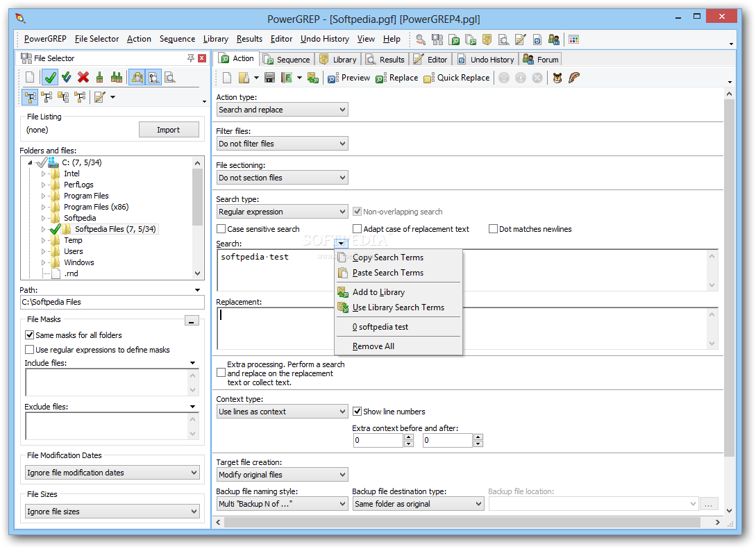Open the Filter files dropdown
This screenshot has height=549, width=756.
coord(282,144)
